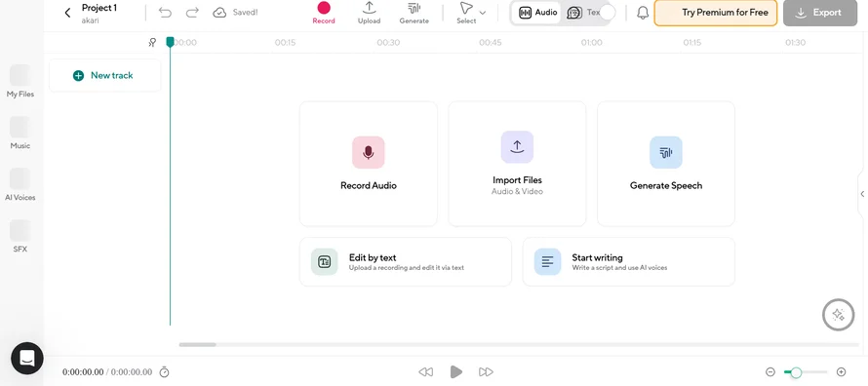Click the Import Files card

click(x=517, y=164)
